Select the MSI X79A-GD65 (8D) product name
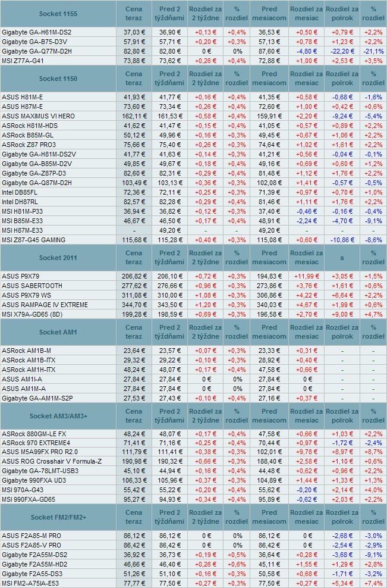387x588 pixels. 32,314
